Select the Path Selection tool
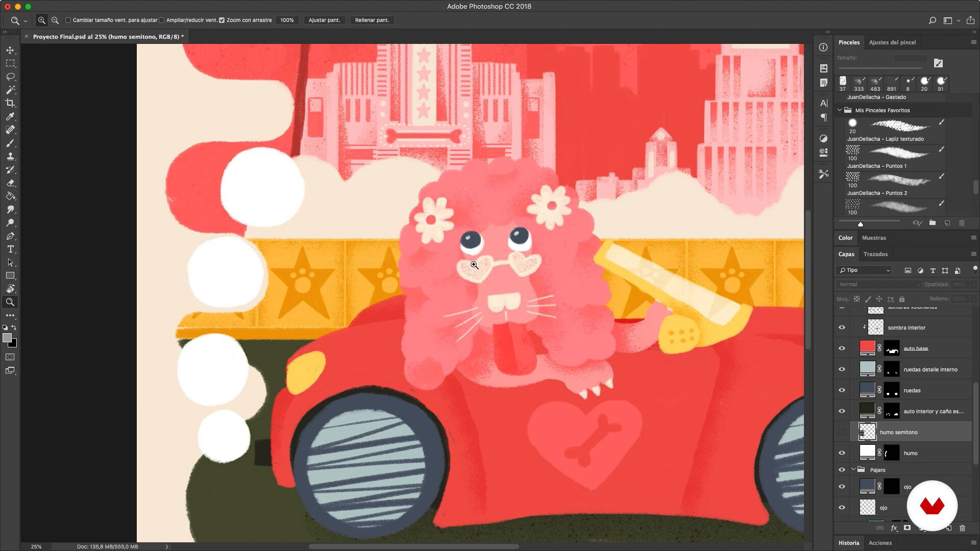The image size is (980, 551). point(10,263)
